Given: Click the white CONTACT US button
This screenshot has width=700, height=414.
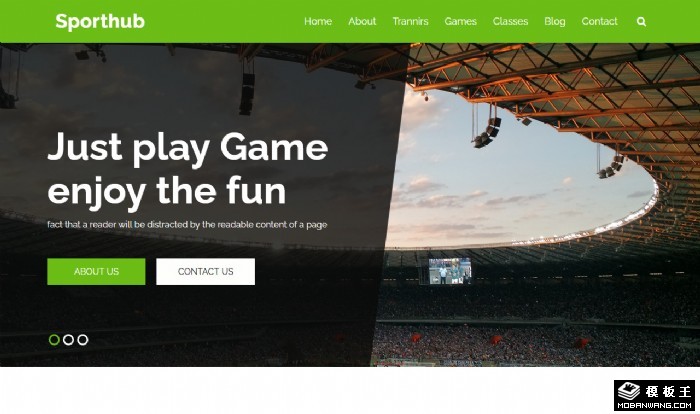Looking at the screenshot, I should 205,272.
